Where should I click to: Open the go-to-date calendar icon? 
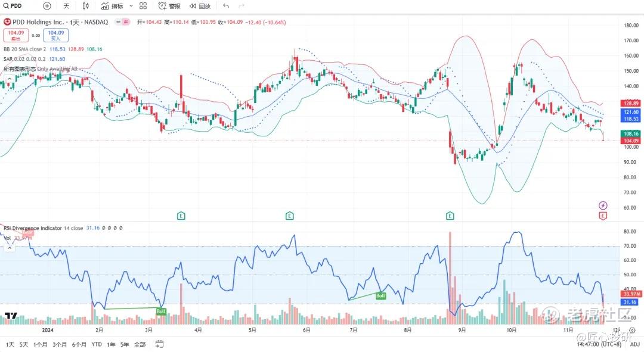[159, 344]
